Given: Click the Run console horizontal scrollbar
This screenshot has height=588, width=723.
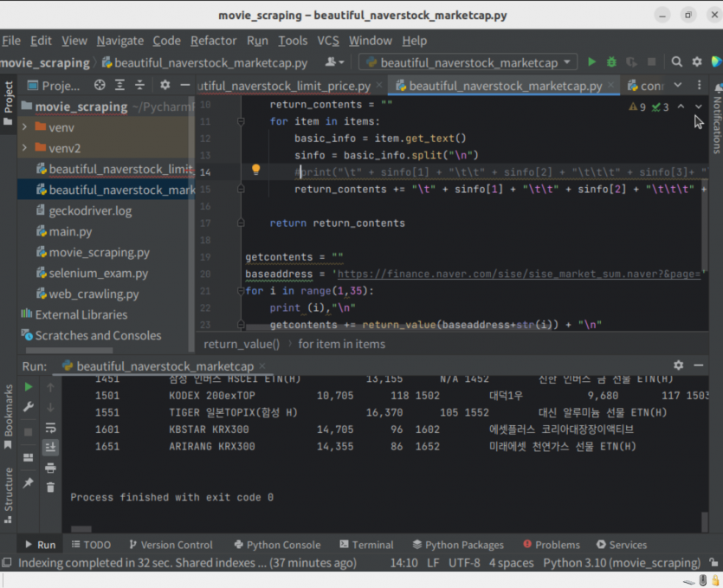Looking at the screenshot, I should [x=81, y=529].
